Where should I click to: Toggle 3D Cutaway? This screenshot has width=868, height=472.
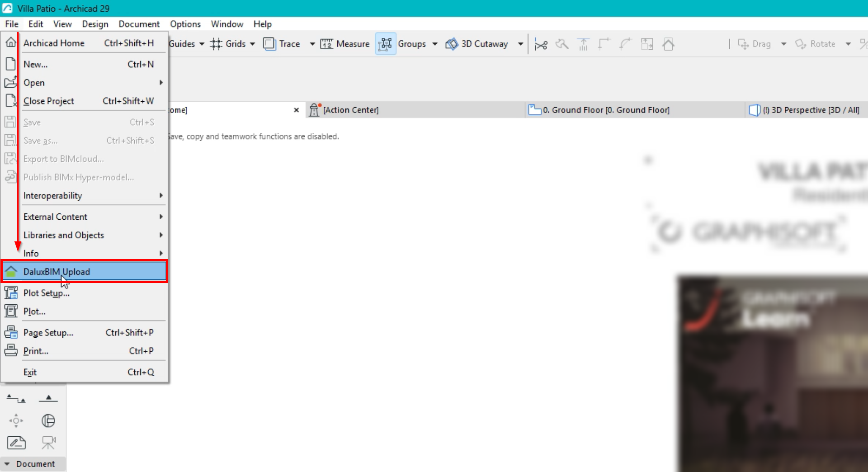point(477,44)
